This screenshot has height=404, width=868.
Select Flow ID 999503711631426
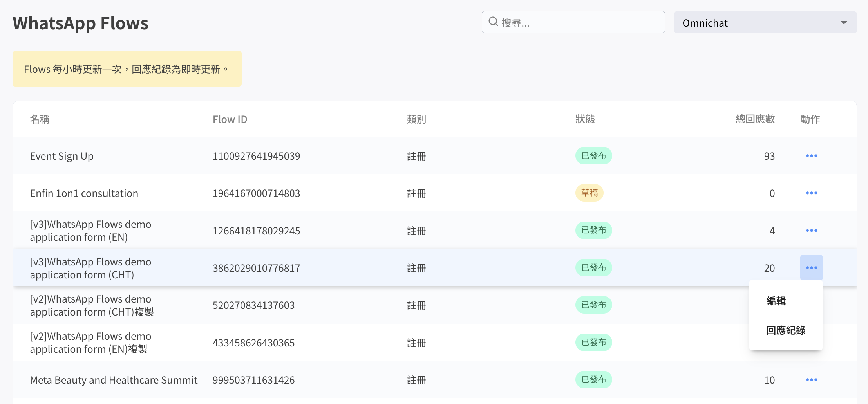(x=253, y=380)
